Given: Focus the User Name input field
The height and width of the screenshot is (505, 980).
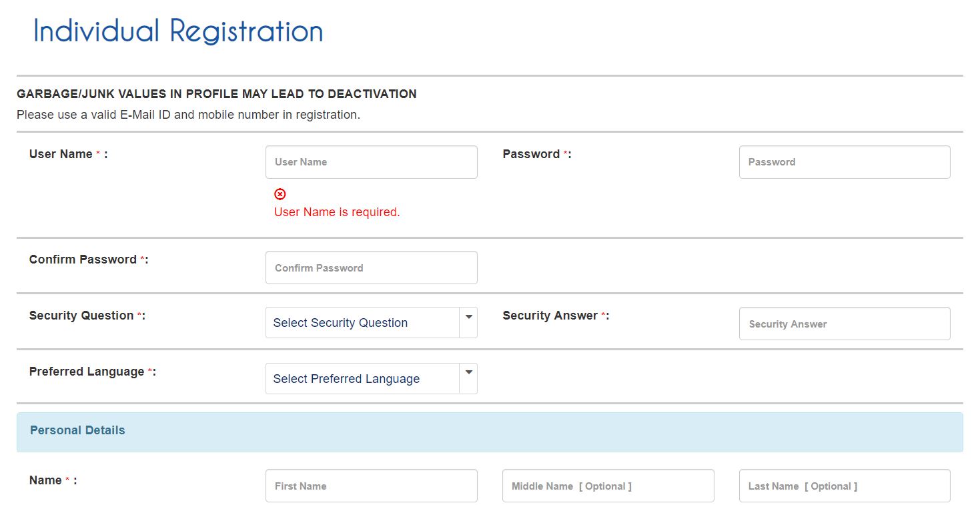Looking at the screenshot, I should point(371,162).
